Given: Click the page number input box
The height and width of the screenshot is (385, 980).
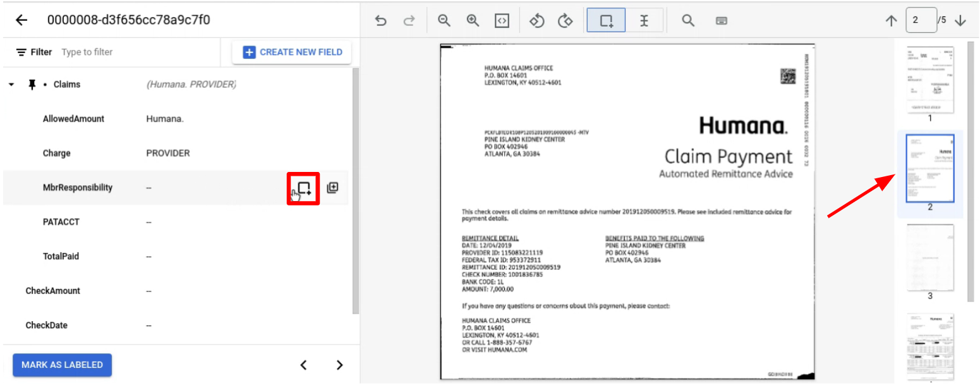Looking at the screenshot, I should [920, 20].
